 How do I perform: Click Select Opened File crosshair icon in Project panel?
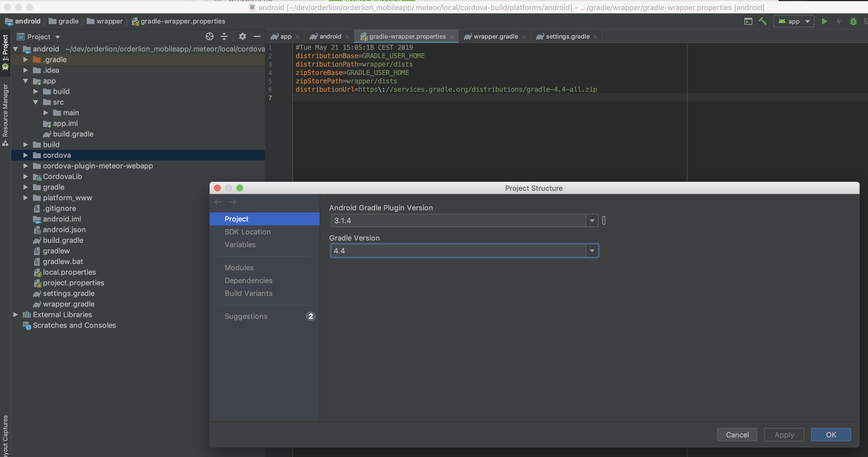click(209, 36)
